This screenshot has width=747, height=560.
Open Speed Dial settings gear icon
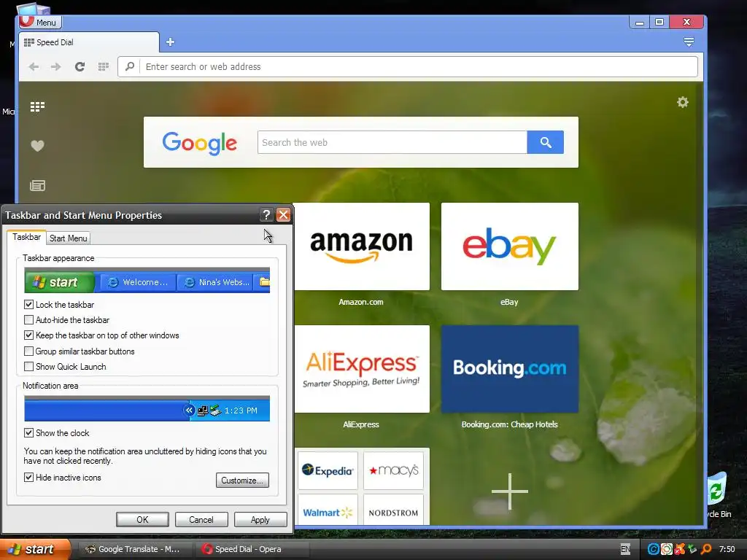(683, 102)
